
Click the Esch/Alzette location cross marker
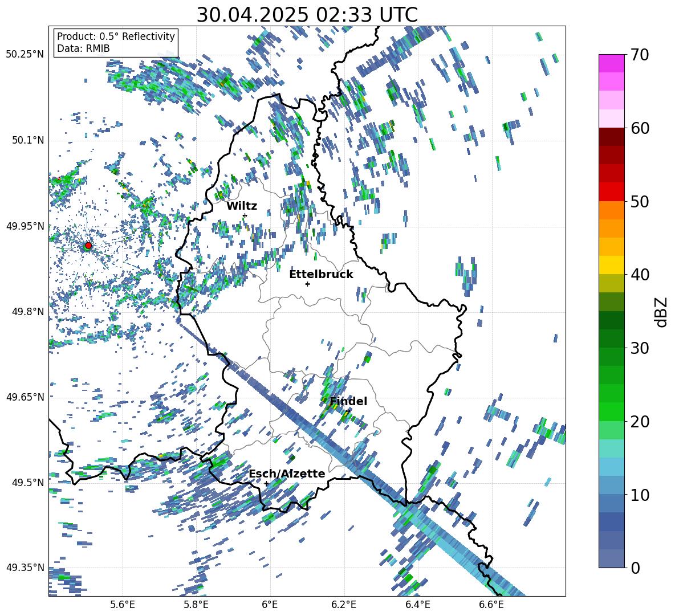266,483
